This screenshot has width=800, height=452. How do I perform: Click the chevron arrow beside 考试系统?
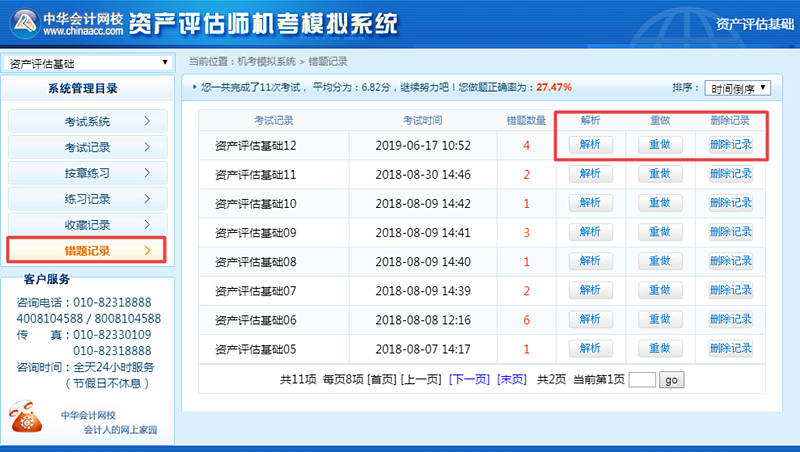[147, 121]
